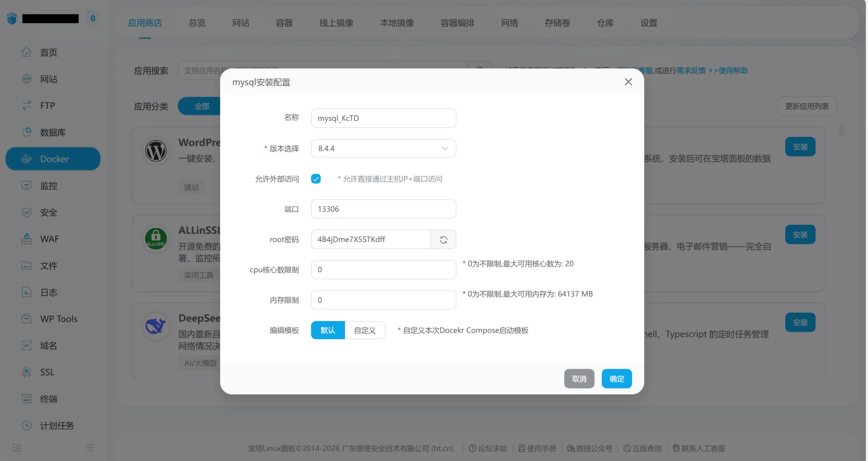Select the WP Tools icon

pos(26,319)
